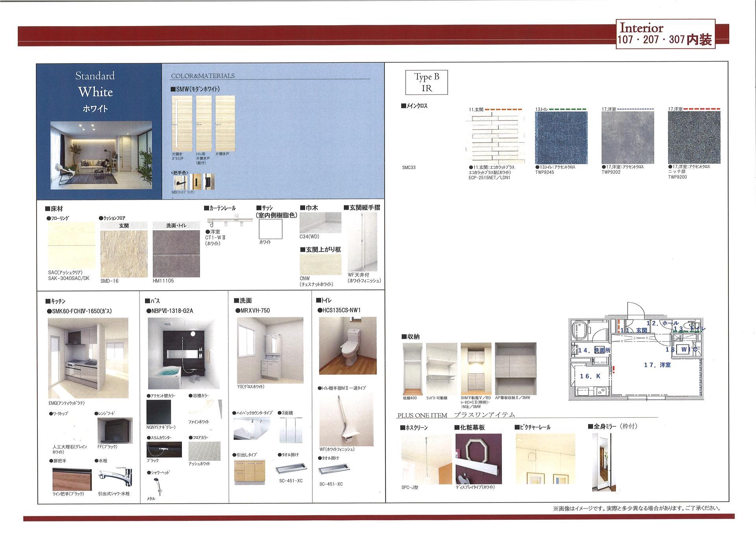Image resolution: width=756 pixels, height=534 pixels.
Task: Click the FF black range hood image
Action: pos(115,431)
